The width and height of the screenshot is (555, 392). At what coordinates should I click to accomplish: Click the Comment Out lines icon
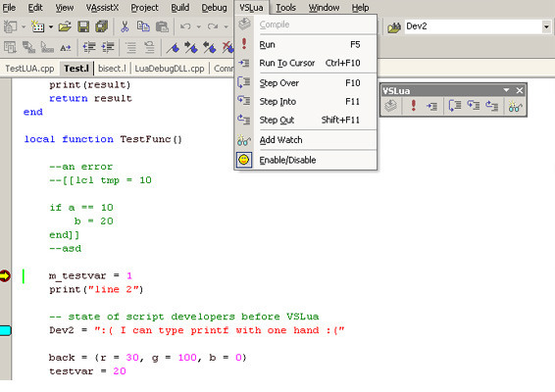[131, 47]
